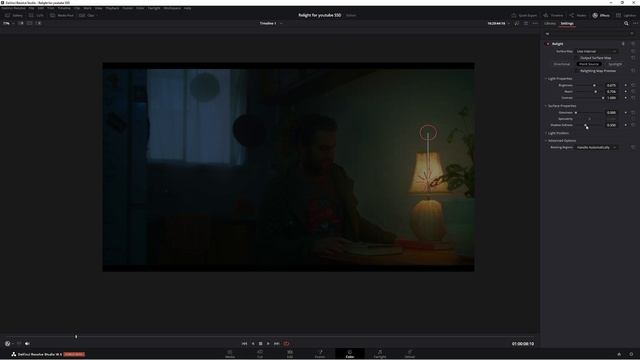Open the Help menu
The height and width of the screenshot is (360, 640).
187,8
